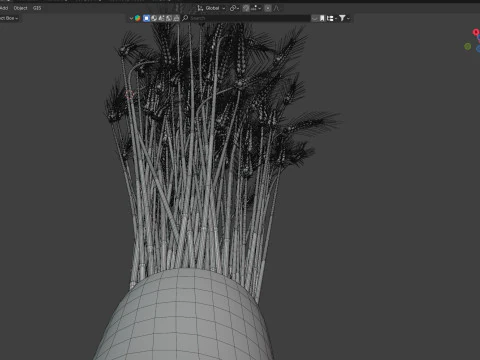480x360 pixels.
Task: Click the green Y axis gizmo ball
Action: (468, 46)
